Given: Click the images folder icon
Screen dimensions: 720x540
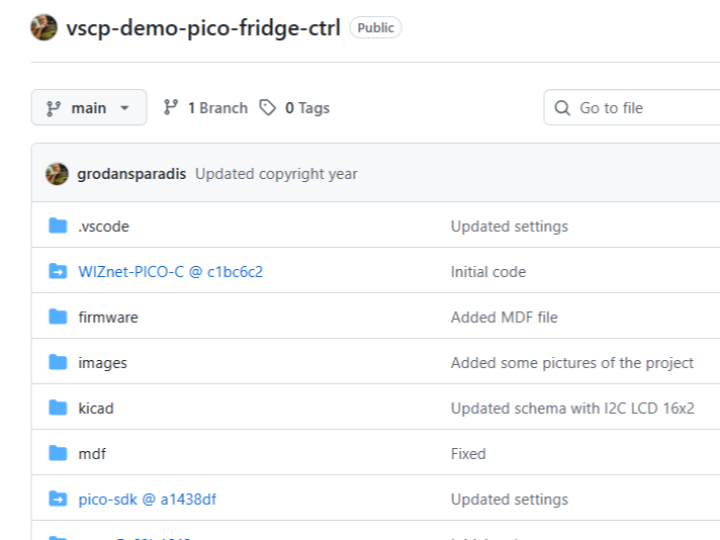Looking at the screenshot, I should click(x=58, y=363).
